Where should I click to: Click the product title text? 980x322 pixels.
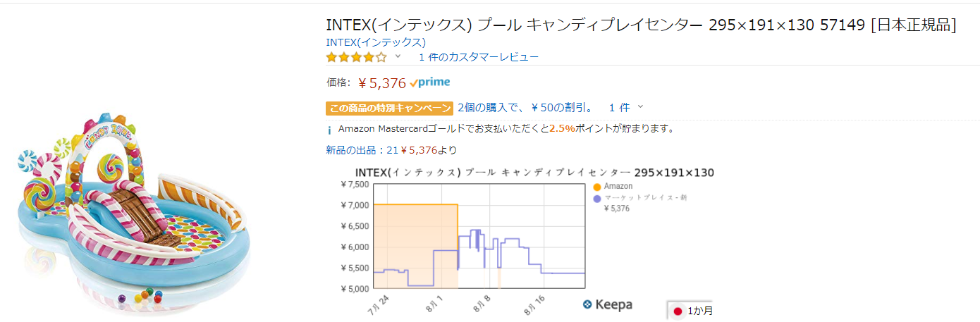pos(641,25)
